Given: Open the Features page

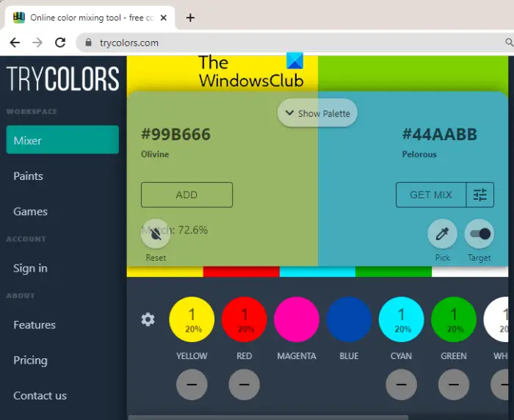Looking at the screenshot, I should 35,325.
